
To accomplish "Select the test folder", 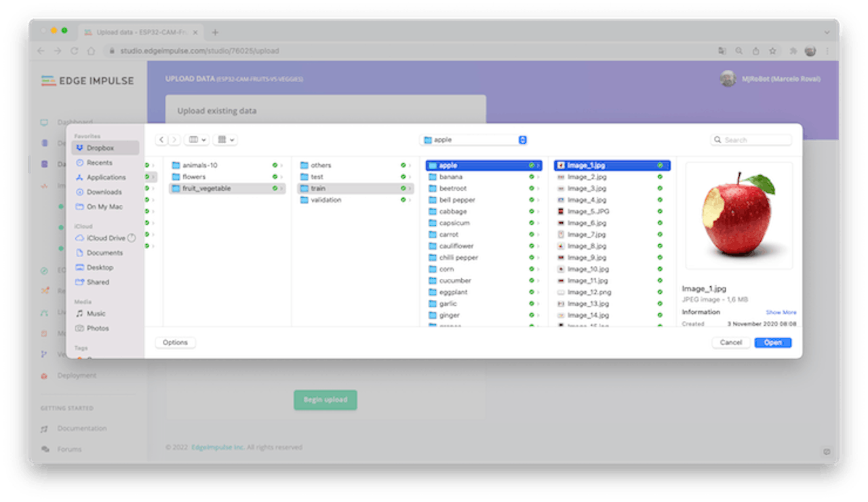I will click(355, 177).
